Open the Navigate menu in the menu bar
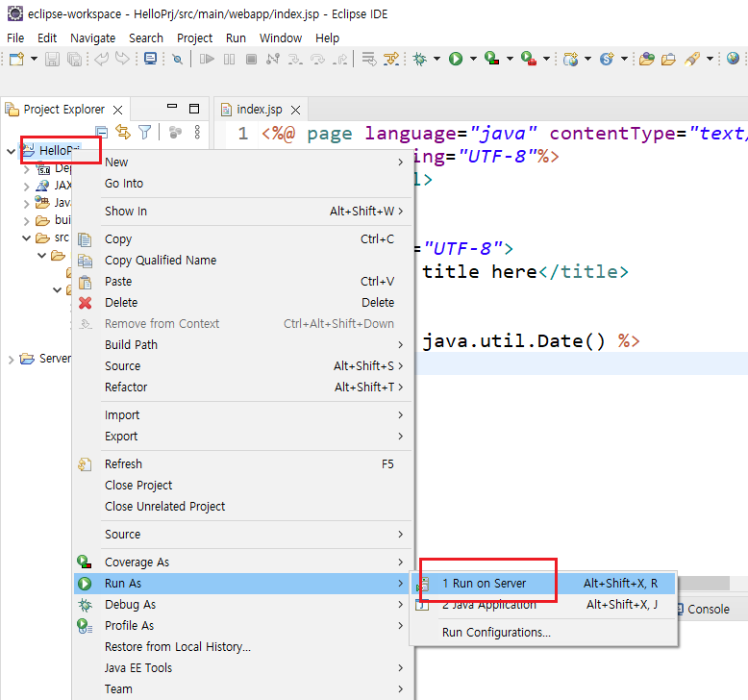The width and height of the screenshot is (748, 700). click(x=92, y=37)
